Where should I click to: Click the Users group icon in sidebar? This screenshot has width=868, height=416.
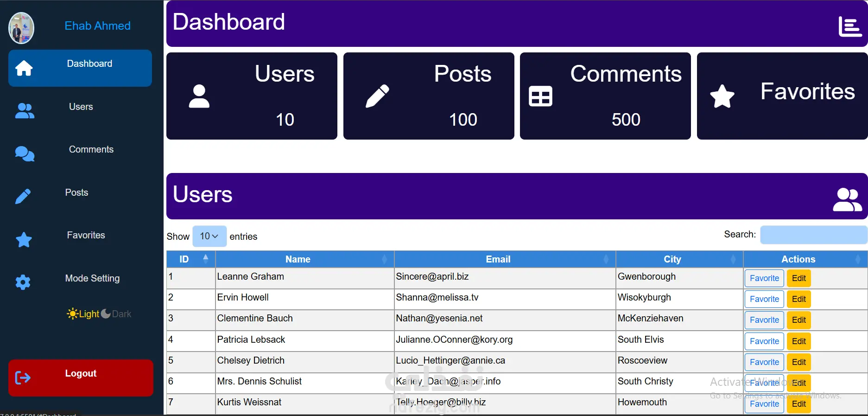[x=25, y=111]
